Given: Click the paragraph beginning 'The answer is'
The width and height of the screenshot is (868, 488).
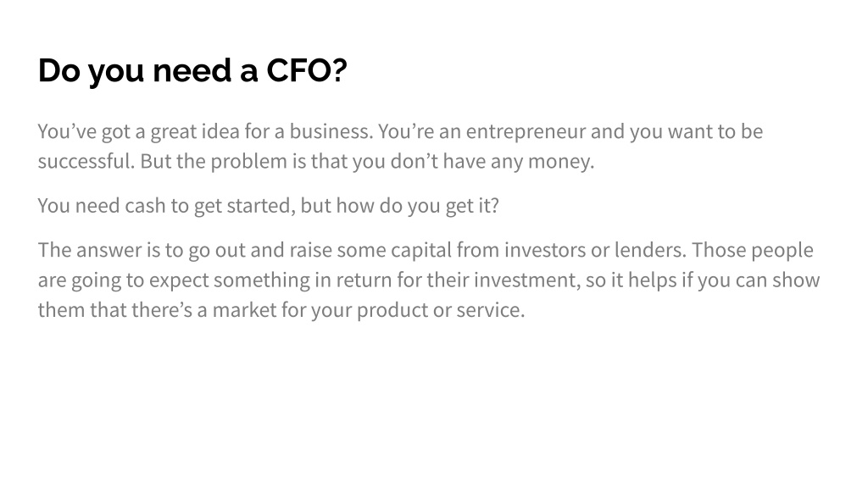Looking at the screenshot, I should pos(429,280).
